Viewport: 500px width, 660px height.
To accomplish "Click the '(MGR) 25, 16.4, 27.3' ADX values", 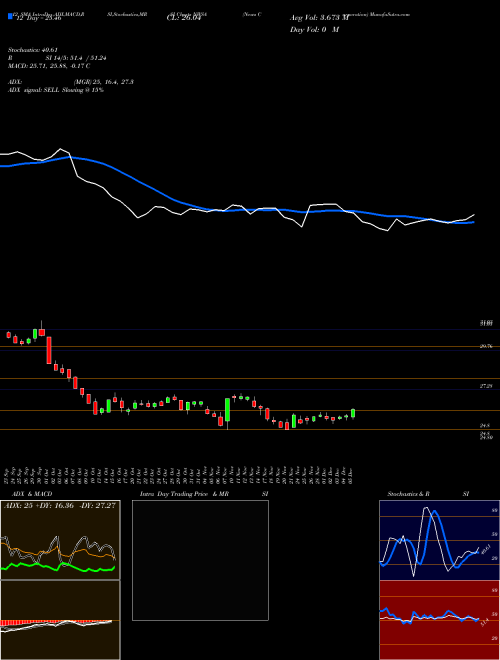I will [x=104, y=82].
